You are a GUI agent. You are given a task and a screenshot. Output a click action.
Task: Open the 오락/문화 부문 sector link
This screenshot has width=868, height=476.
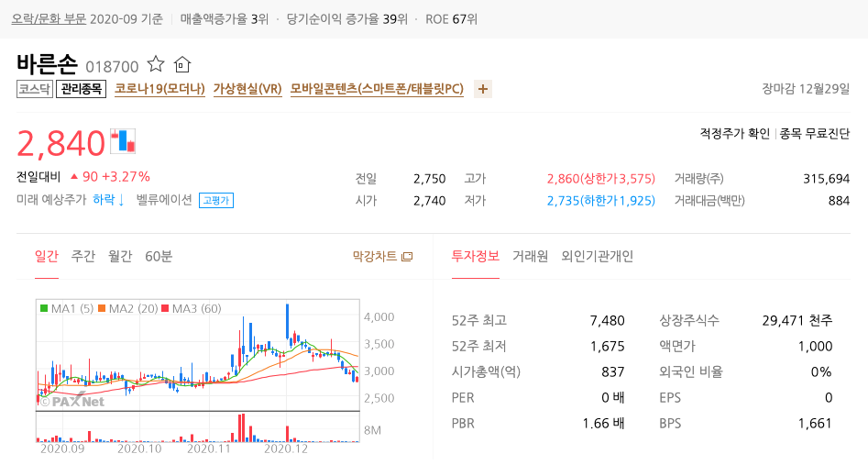point(49,19)
